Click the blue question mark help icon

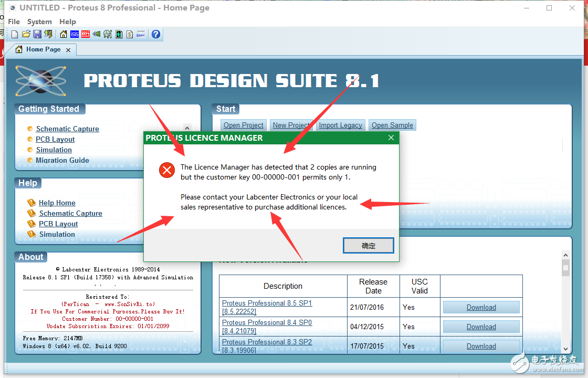(x=155, y=35)
